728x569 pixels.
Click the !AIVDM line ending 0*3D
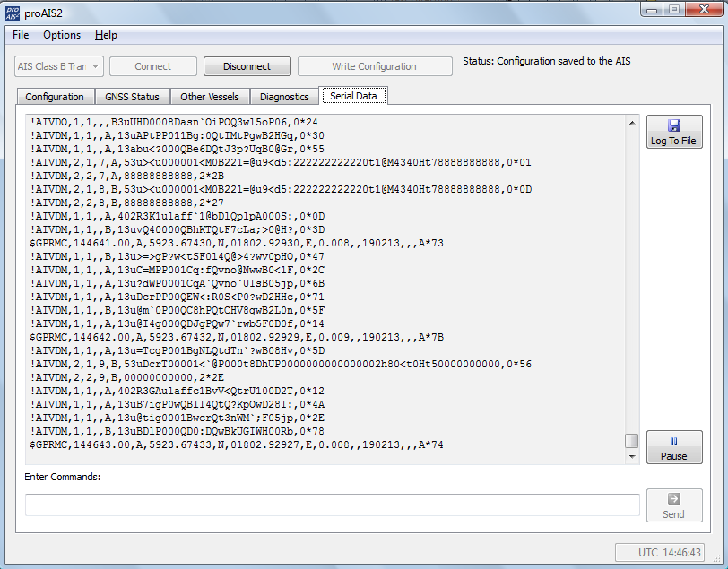click(x=178, y=229)
